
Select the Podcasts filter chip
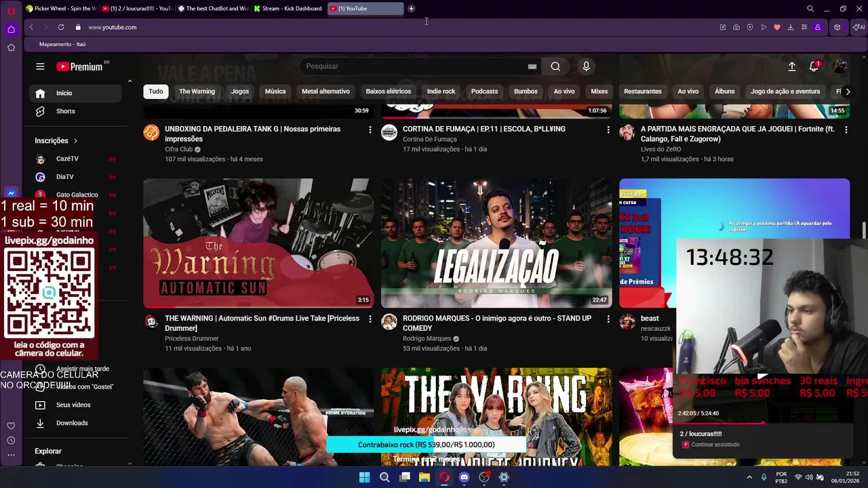pyautogui.click(x=484, y=91)
